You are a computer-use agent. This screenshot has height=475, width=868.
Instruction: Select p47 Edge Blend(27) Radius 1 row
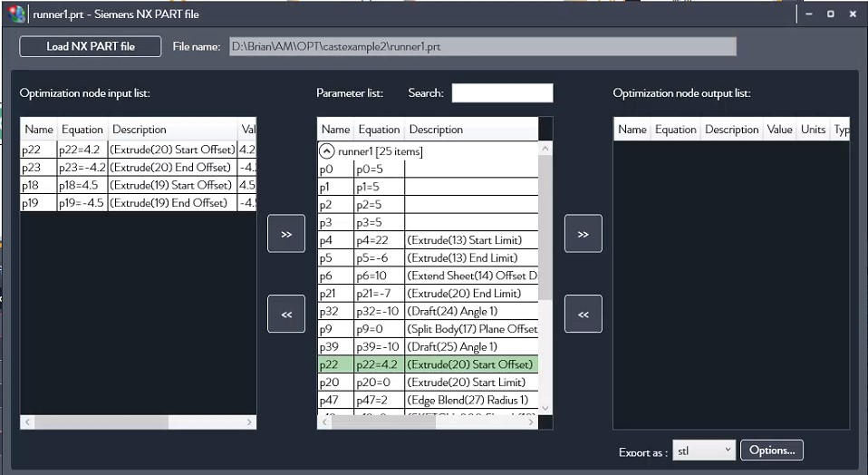coord(428,399)
